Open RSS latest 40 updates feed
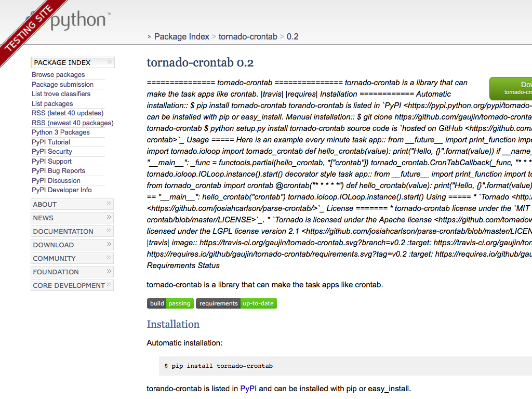 (68, 113)
